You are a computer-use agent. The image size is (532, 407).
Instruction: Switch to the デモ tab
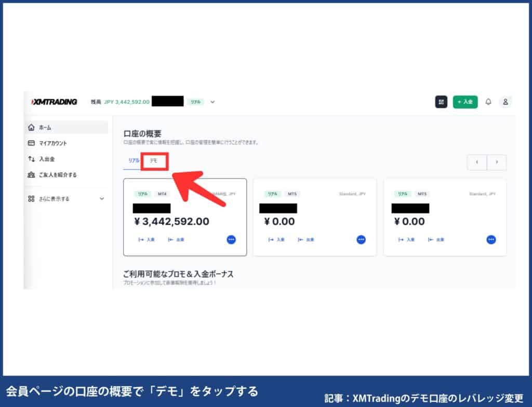click(154, 160)
